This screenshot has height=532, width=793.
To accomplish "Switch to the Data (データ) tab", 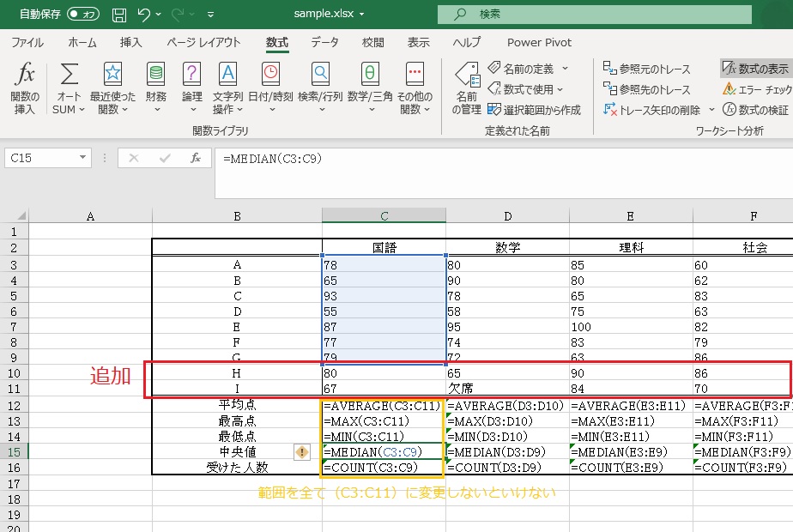I will [x=324, y=42].
